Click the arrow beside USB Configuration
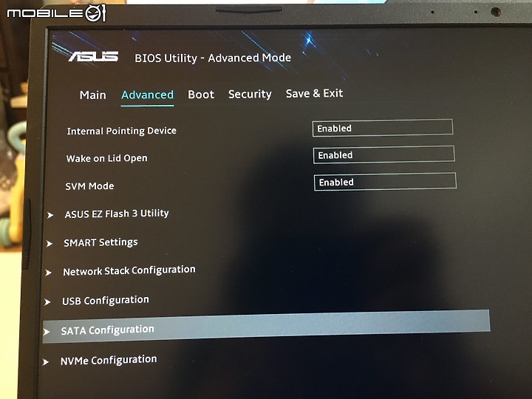 [x=47, y=301]
